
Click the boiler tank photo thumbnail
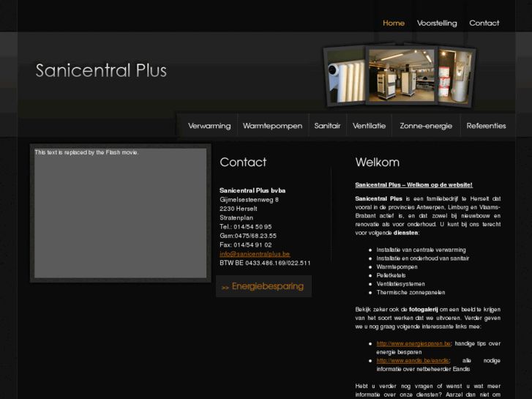click(x=456, y=77)
